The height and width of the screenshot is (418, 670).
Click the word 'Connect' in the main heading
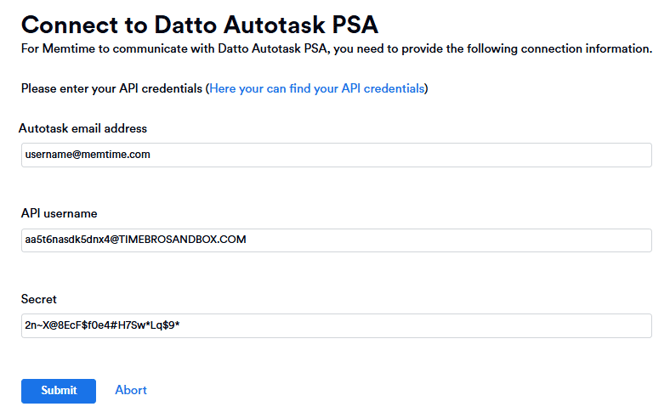coord(70,25)
